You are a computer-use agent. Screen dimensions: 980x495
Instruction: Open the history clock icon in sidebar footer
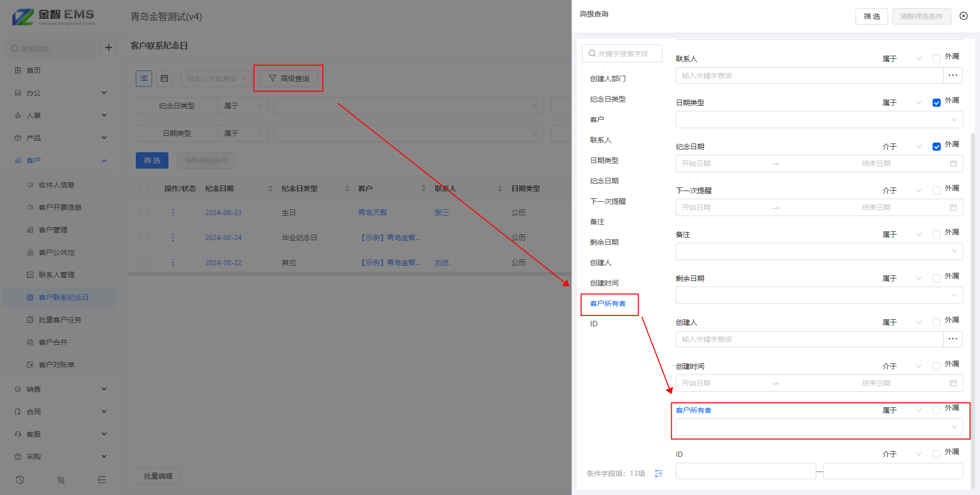[x=20, y=480]
